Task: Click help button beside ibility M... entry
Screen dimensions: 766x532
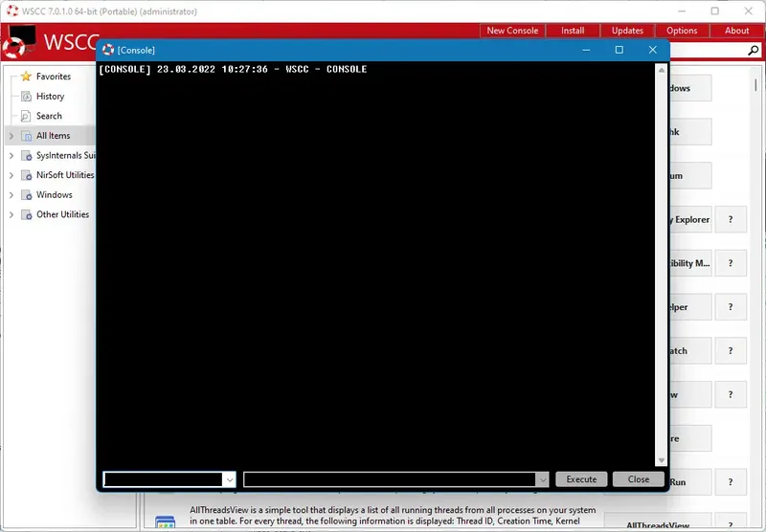Action: point(731,263)
